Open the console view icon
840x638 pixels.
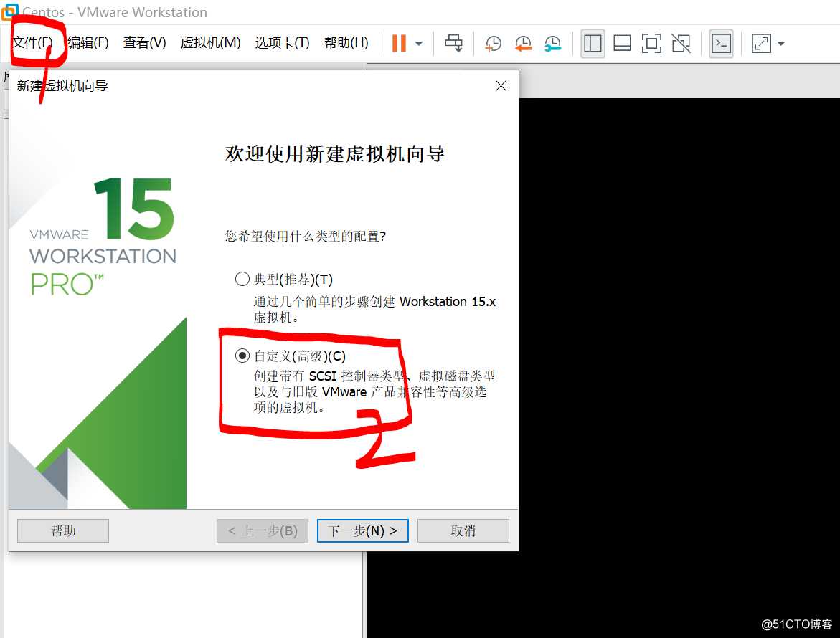721,43
